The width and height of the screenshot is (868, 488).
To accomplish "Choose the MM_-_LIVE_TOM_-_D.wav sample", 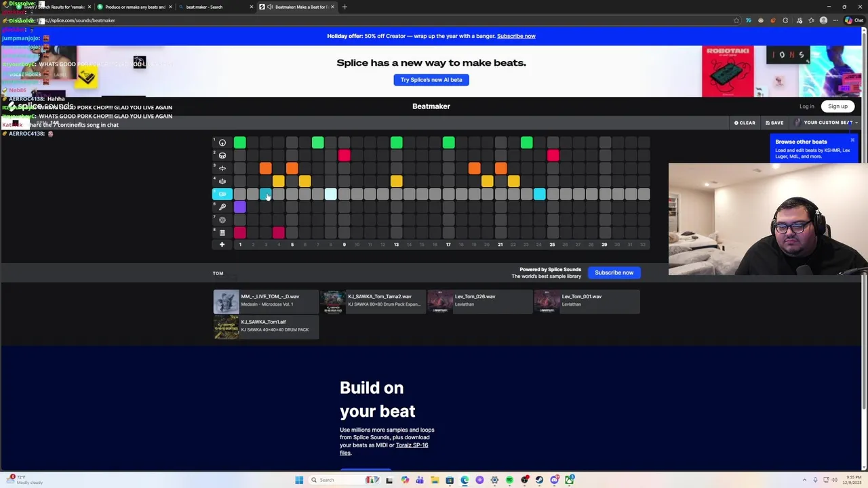I will point(266,302).
